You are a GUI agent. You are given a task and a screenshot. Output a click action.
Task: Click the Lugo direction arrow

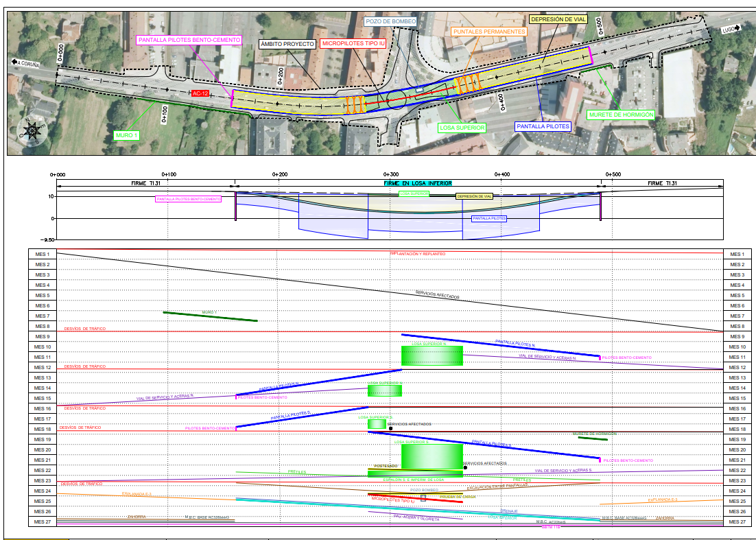(731, 30)
